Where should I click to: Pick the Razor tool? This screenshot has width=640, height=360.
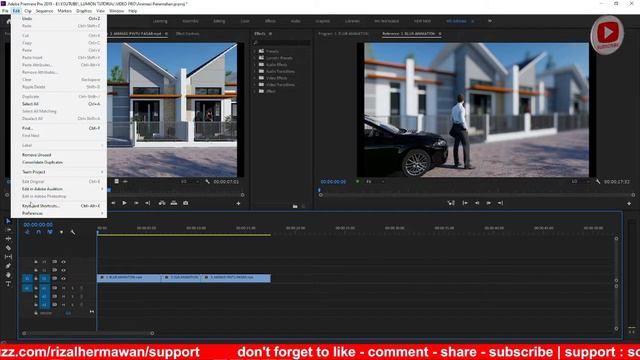click(x=8, y=248)
